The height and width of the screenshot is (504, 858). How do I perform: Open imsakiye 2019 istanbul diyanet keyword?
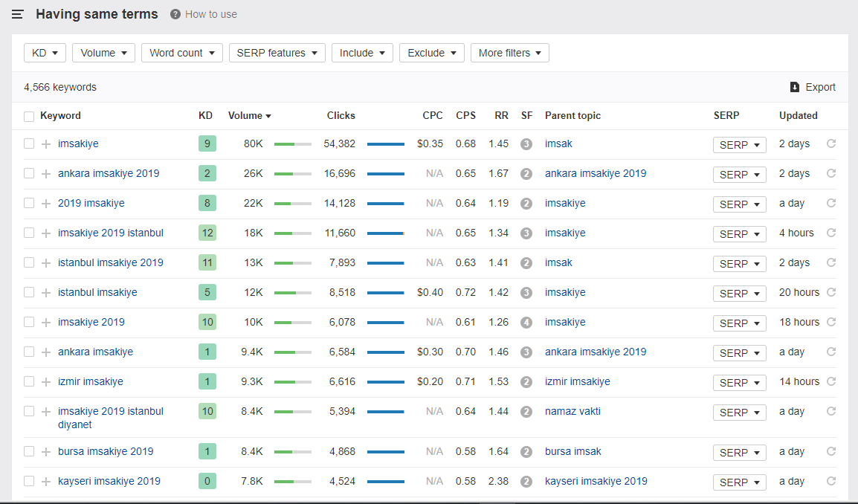tap(111, 418)
